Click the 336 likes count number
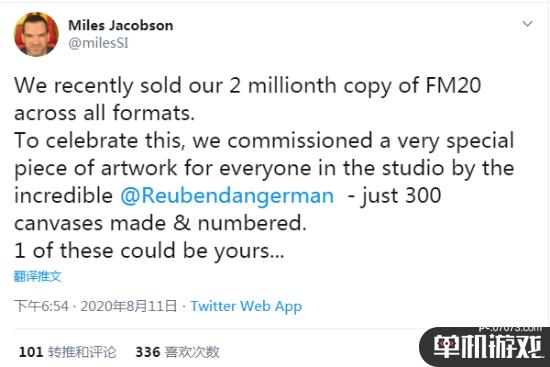Screen dimensions: 550x367 [148, 352]
